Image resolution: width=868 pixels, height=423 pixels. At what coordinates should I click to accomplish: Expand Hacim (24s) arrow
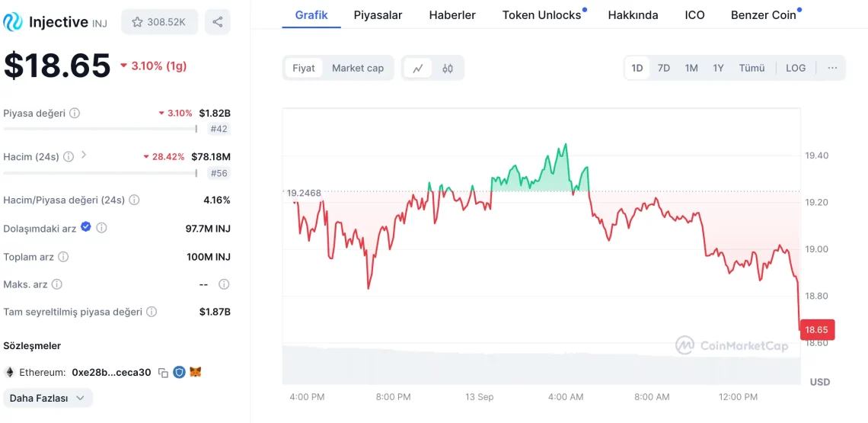pos(84,155)
